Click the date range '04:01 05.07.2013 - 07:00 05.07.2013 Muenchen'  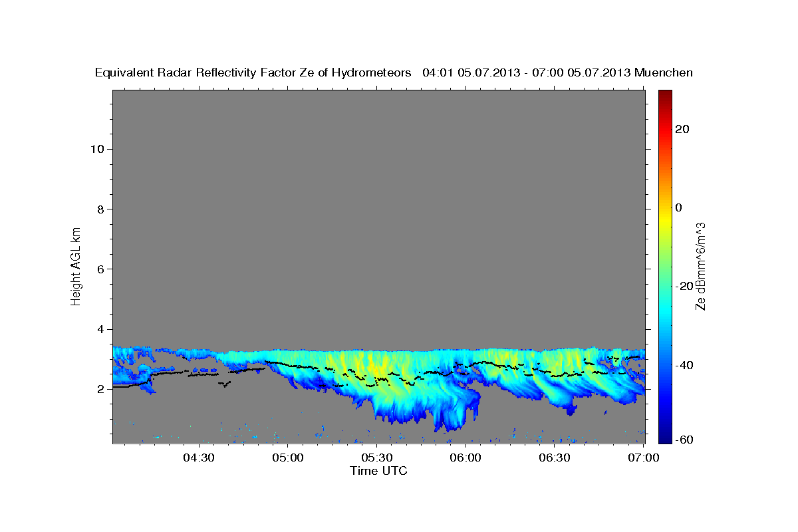coord(557,73)
